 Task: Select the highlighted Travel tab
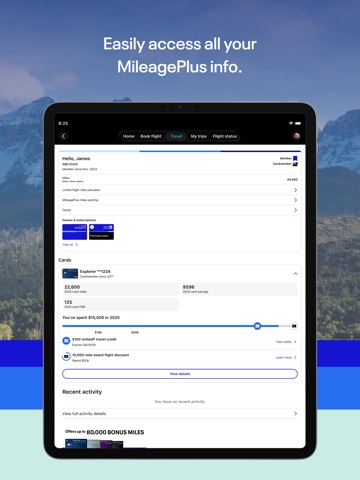pos(176,136)
